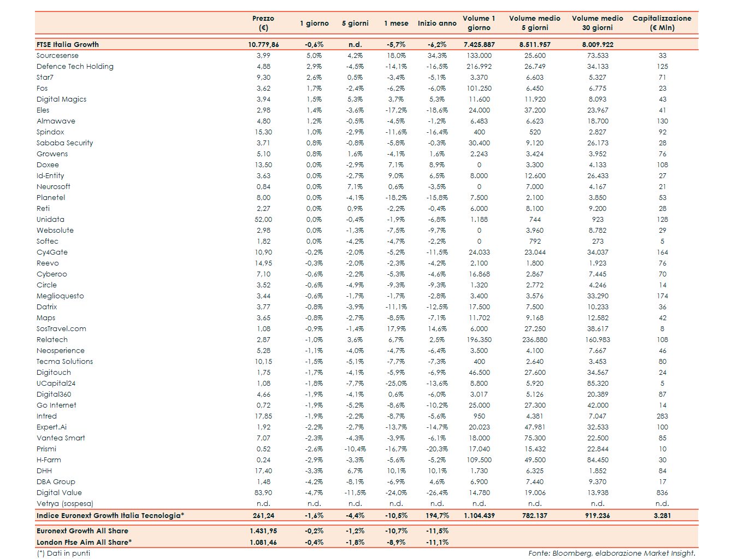The width and height of the screenshot is (756, 559).
Task: Select the "Websolute" row name
Action: point(55,230)
